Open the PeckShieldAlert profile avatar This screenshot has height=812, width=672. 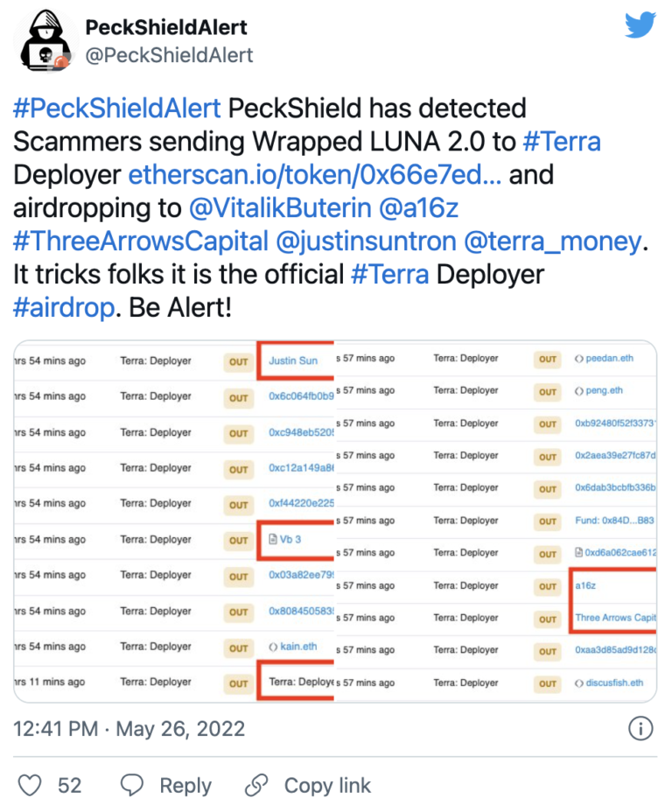(x=45, y=41)
